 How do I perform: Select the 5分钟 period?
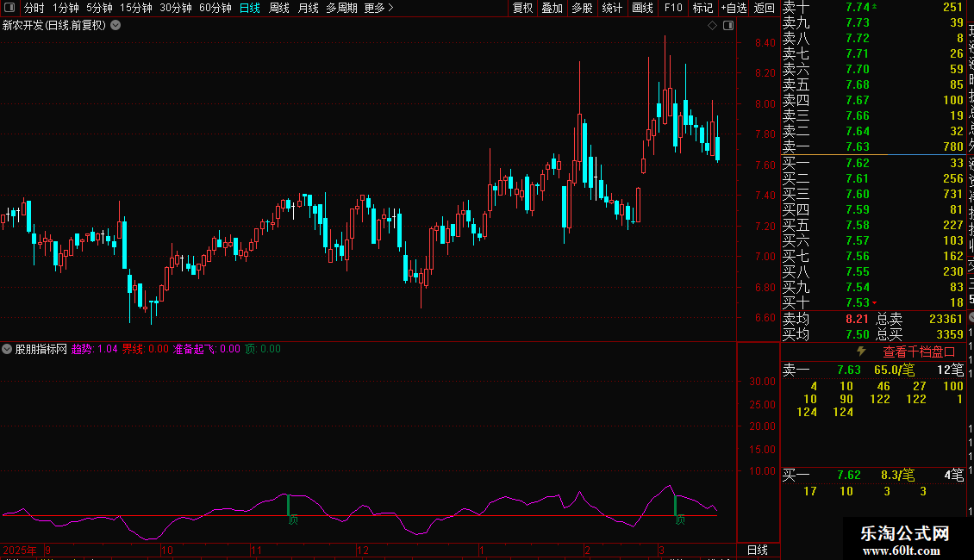pyautogui.click(x=99, y=8)
